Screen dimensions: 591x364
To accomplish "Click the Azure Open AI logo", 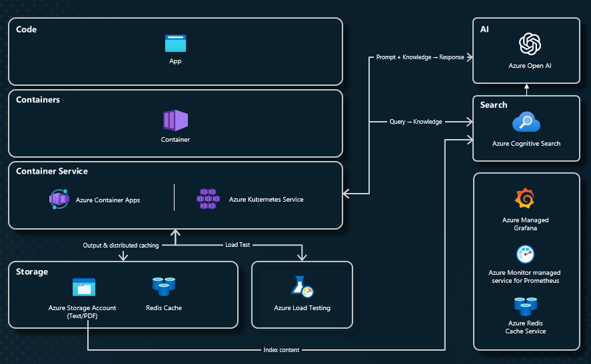I will pyautogui.click(x=530, y=44).
